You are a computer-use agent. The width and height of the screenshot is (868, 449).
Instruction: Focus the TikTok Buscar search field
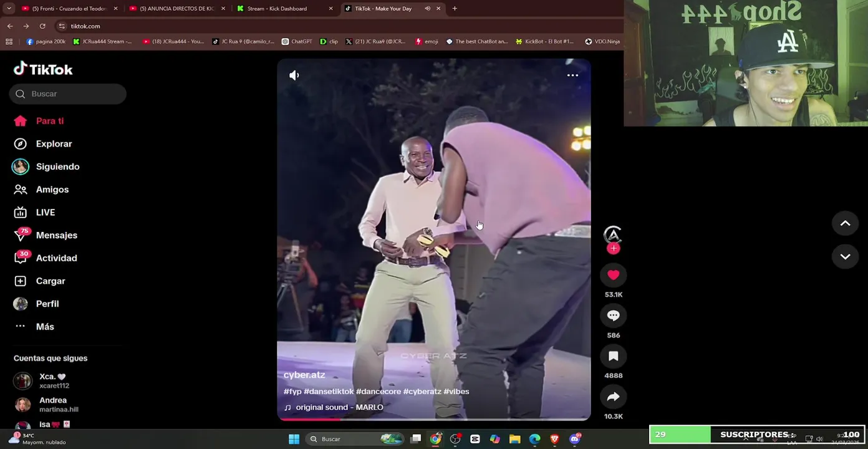[x=67, y=94]
